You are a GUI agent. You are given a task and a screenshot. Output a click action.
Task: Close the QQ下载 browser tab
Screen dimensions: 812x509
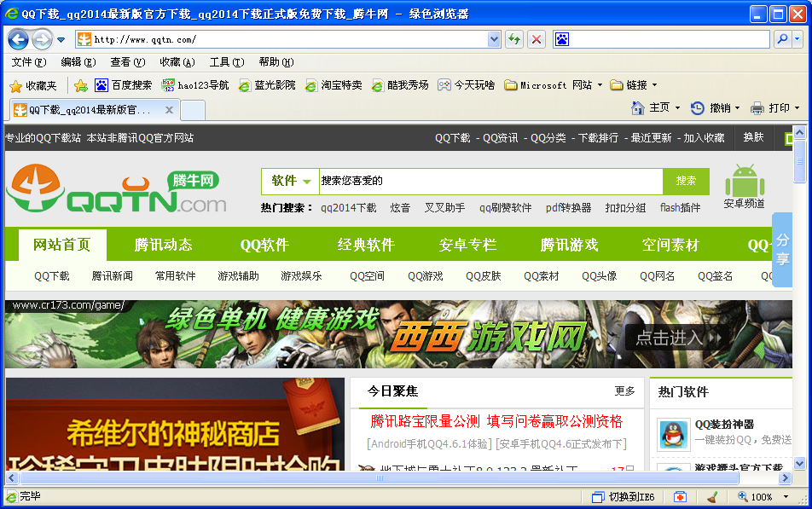point(169,110)
